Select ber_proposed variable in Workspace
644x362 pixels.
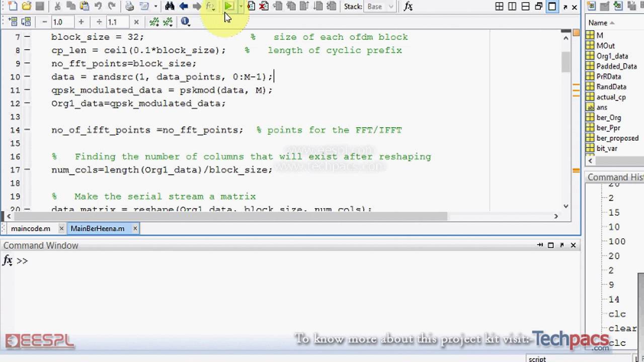point(617,138)
